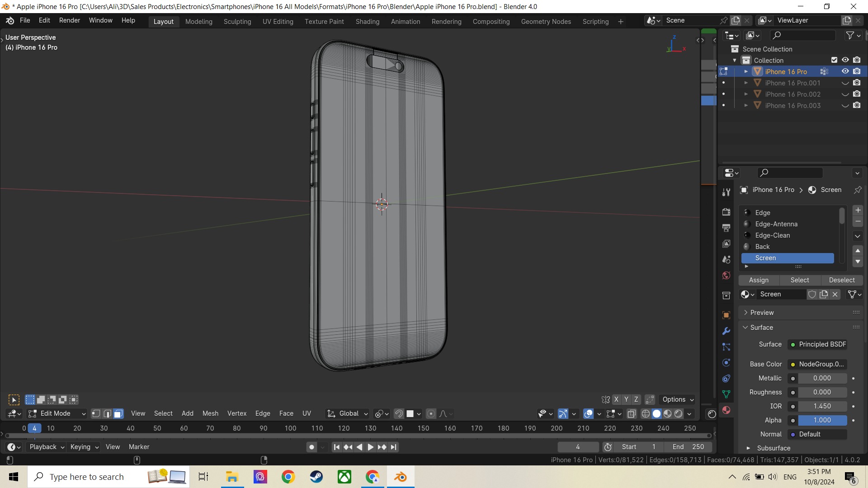The image size is (868, 488).
Task: Switch to UV Editing workspace tab
Action: tap(278, 22)
